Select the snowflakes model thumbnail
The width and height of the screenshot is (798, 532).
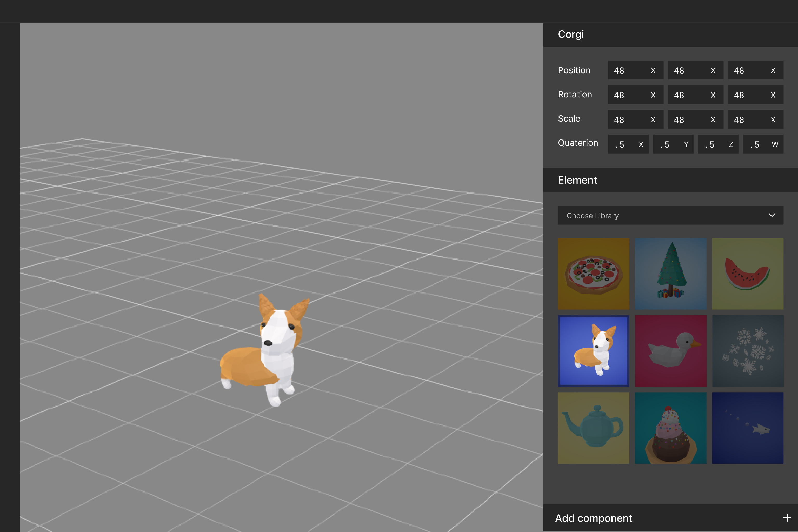(747, 351)
